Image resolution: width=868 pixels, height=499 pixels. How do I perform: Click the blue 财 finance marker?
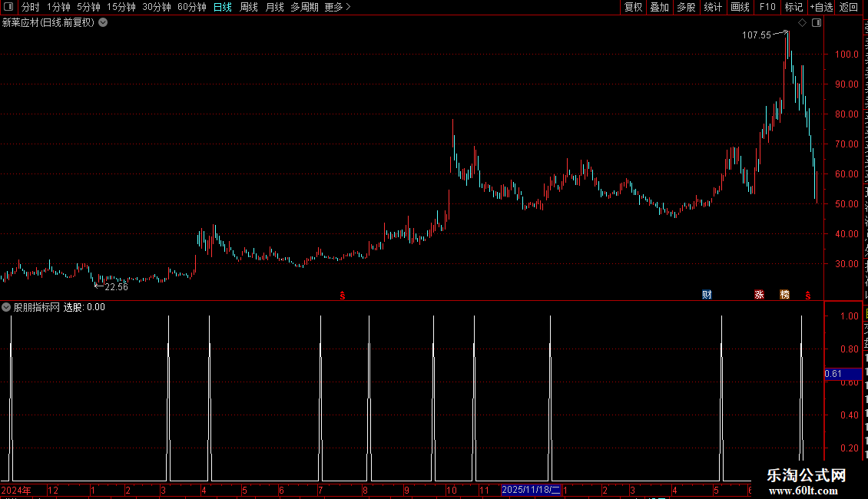(x=707, y=295)
